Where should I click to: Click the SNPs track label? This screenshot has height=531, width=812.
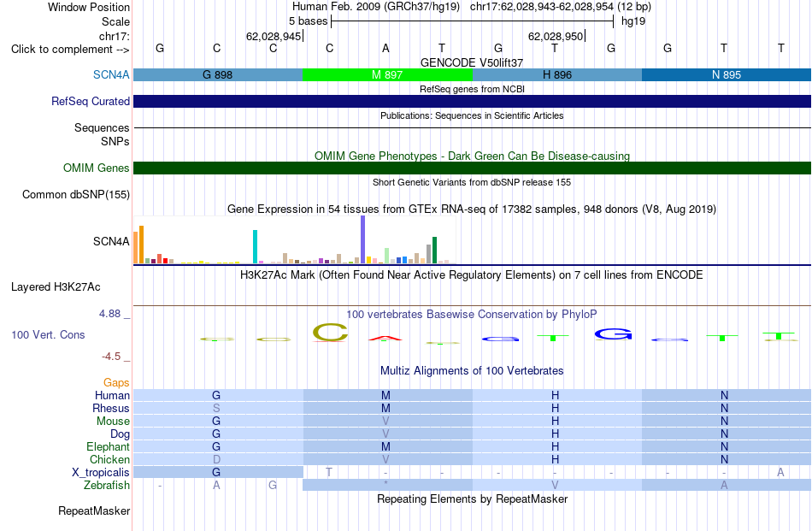click(x=115, y=141)
